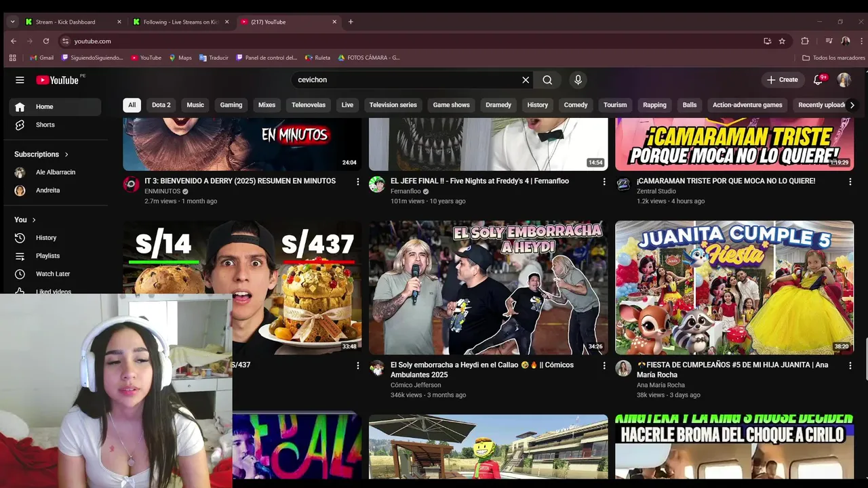Open options for El Soly emborracha a Heydi video
Viewport: 868px width, 488px height.
pyautogui.click(x=604, y=365)
